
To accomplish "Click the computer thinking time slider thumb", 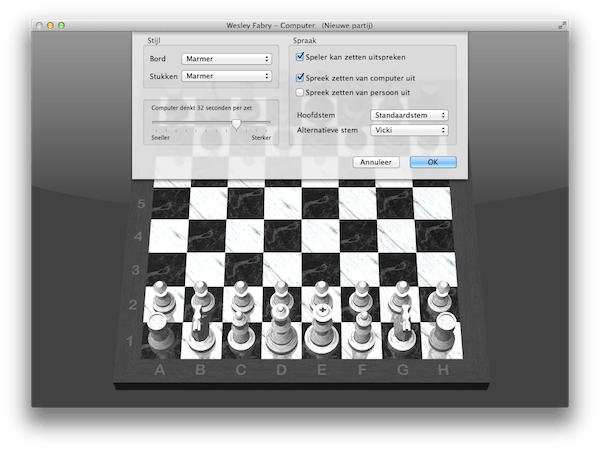I will pos(236,124).
